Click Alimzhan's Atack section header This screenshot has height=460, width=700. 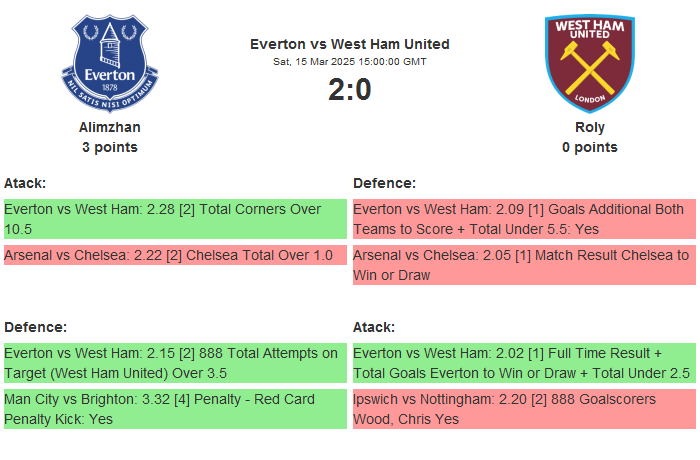(25, 183)
